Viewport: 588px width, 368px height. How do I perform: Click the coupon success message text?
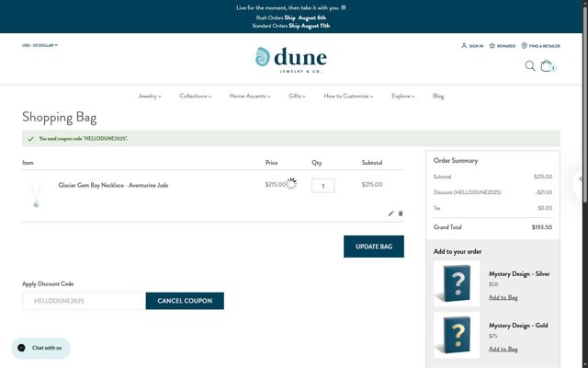pyautogui.click(x=84, y=139)
